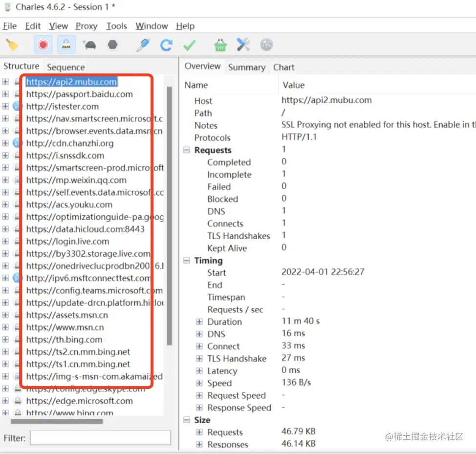Open the View menu

pyautogui.click(x=59, y=26)
